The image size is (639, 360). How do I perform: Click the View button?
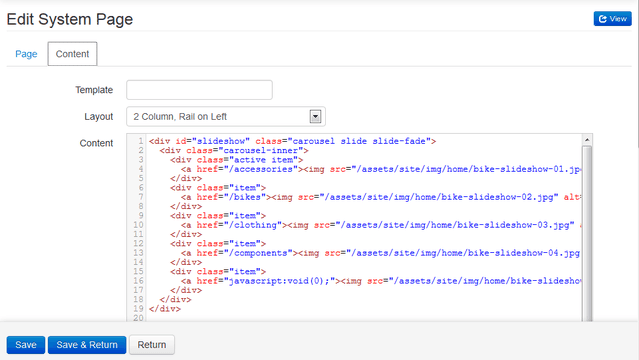tap(613, 19)
